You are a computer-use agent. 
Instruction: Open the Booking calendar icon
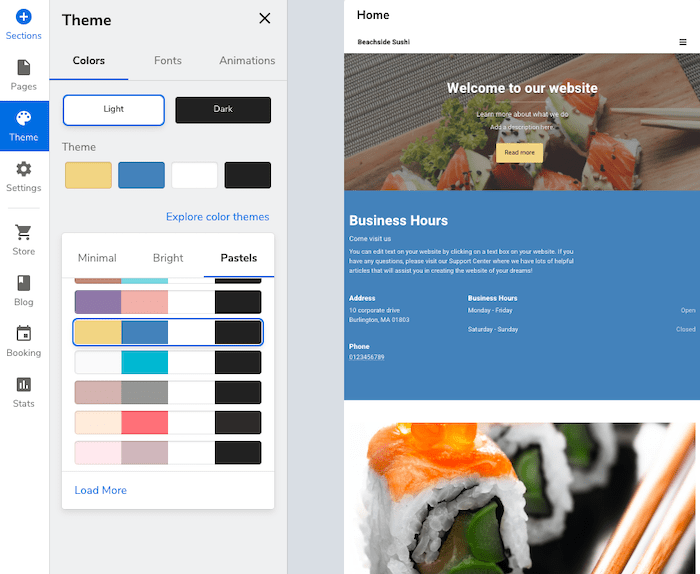24,333
